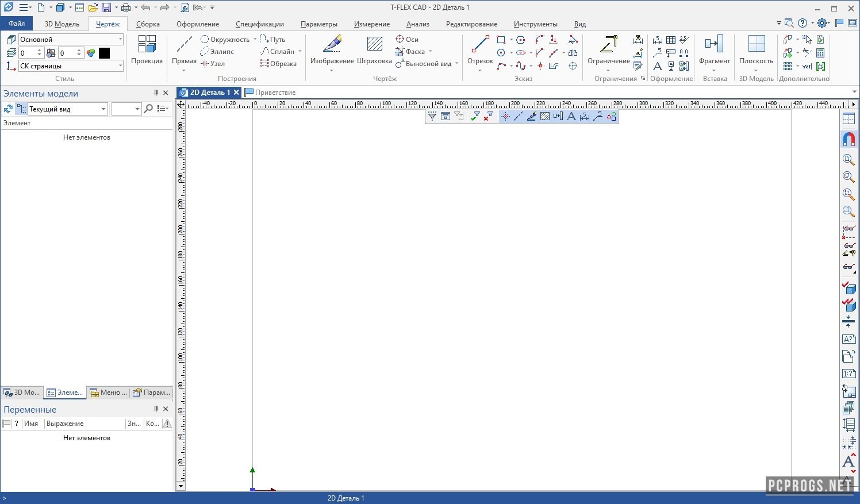
Task: Expand the Прямая dropdown arrow
Action: pos(184,71)
